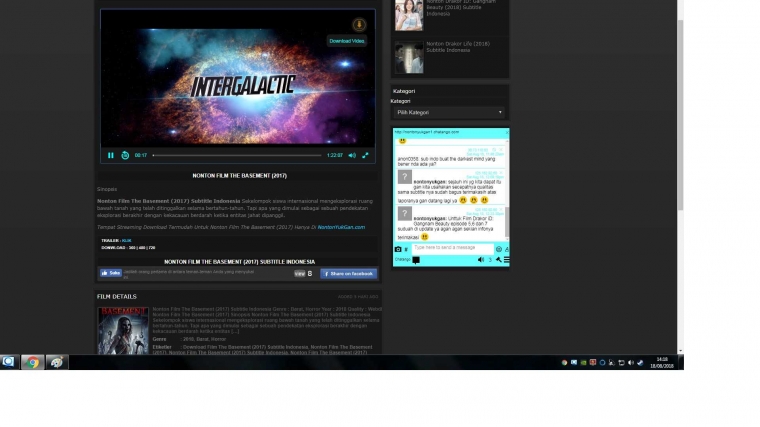This screenshot has width=760, height=427.
Task: Download the 480 quality version
Action: point(142,248)
